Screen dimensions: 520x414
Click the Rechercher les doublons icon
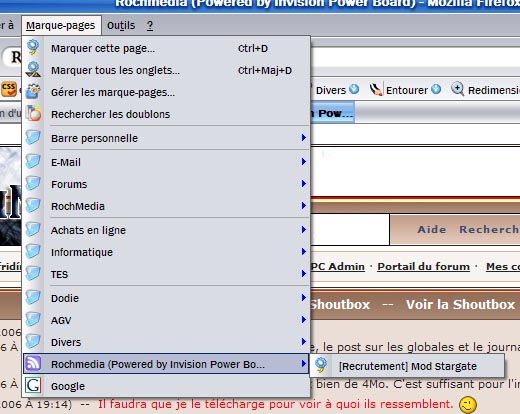tap(34, 113)
